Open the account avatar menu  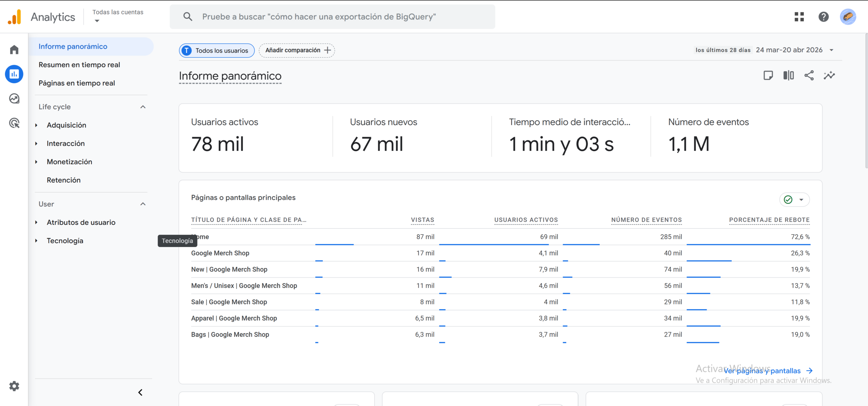(x=848, y=17)
